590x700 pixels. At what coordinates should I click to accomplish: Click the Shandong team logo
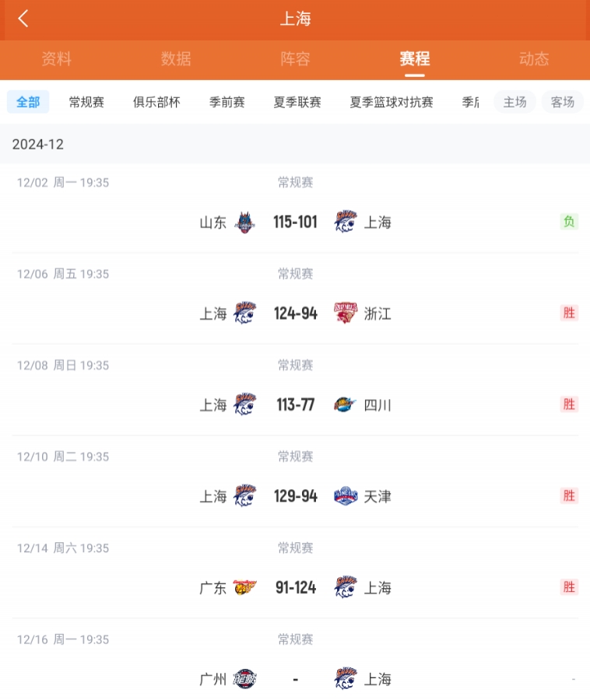point(245,222)
